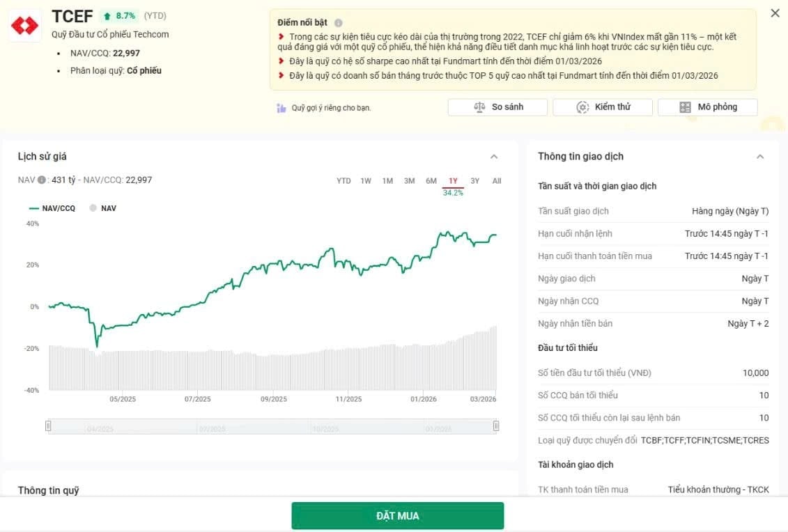Open the Kiểm thử backtest tool

[603, 107]
